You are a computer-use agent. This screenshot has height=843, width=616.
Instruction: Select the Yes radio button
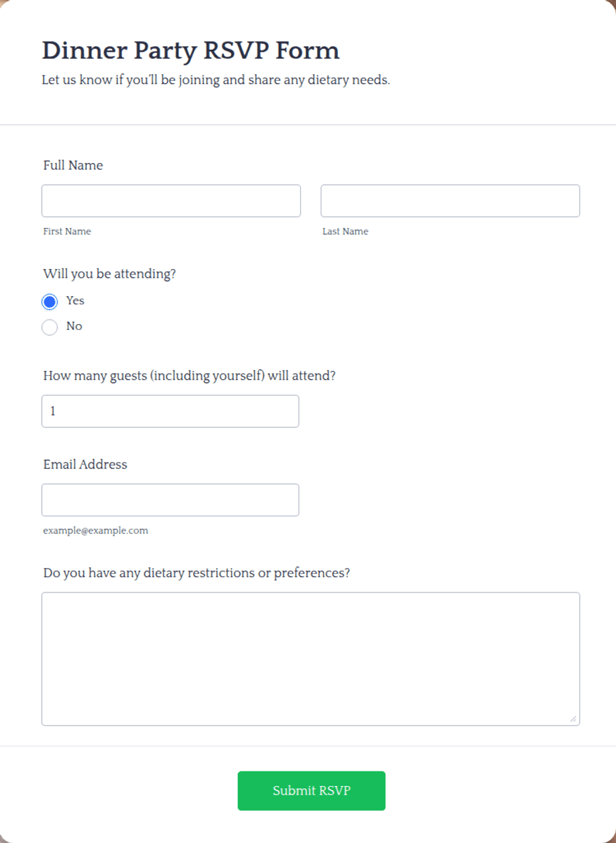(x=50, y=302)
